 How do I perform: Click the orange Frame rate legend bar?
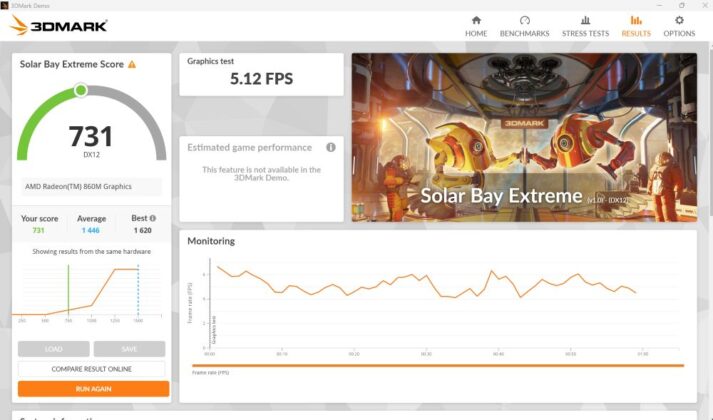pos(438,365)
